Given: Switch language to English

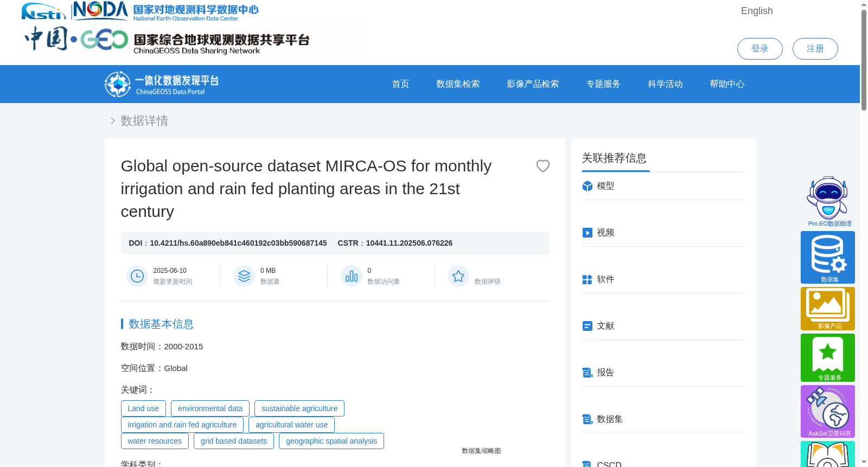Looking at the screenshot, I should pyautogui.click(x=757, y=11).
